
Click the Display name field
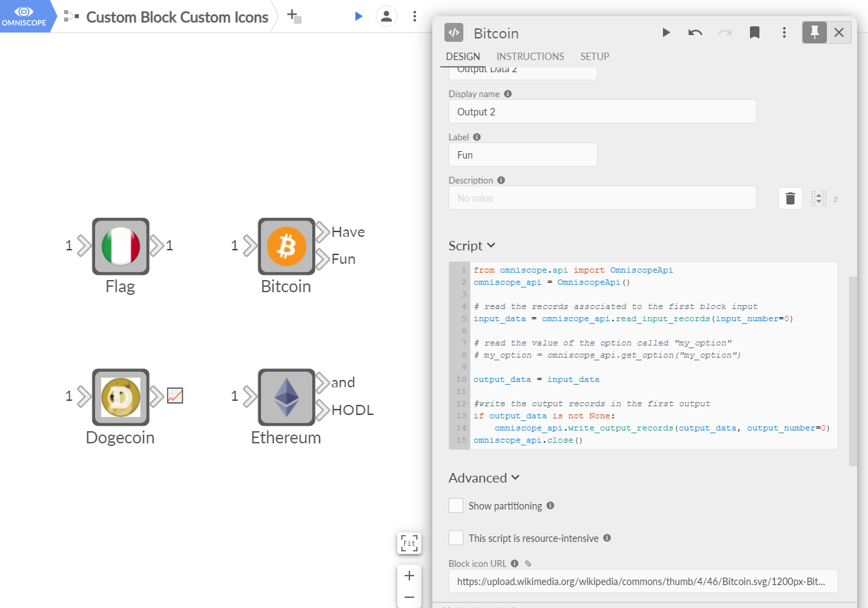click(602, 112)
